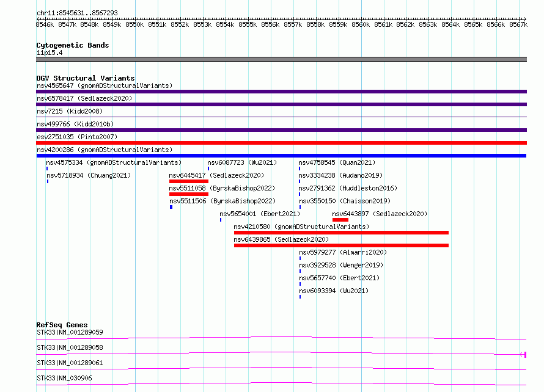
Task: Click the blue bar under nsv4200286
Action: (281, 156)
